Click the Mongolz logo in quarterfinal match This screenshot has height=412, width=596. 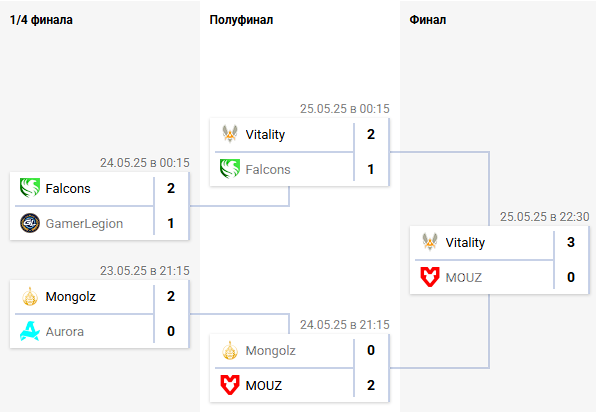click(30, 296)
